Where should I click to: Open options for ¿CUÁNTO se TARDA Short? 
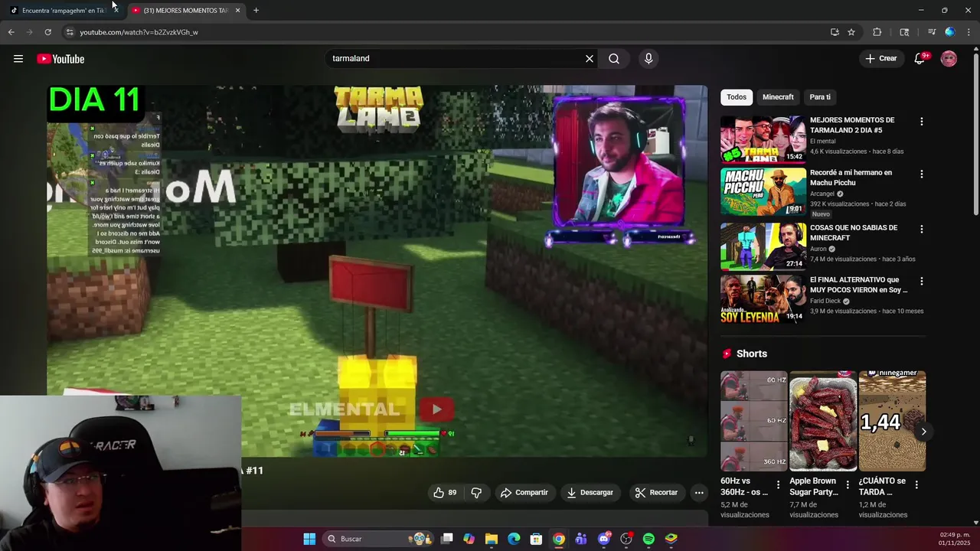pos(916,484)
